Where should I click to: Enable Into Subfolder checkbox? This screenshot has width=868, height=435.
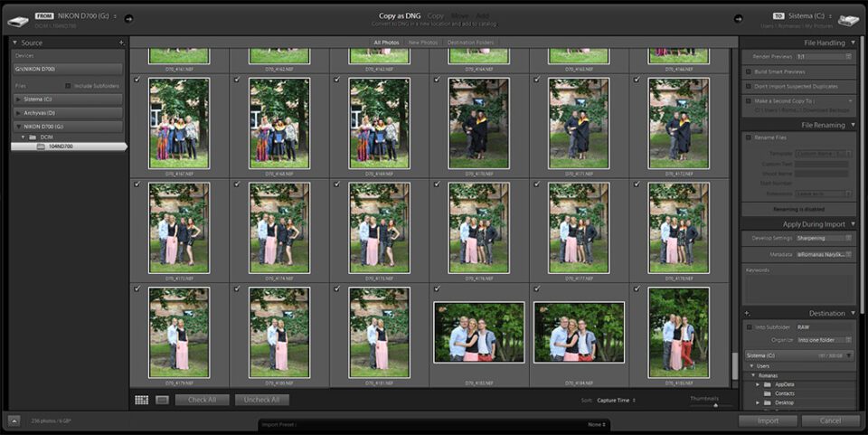(x=749, y=327)
